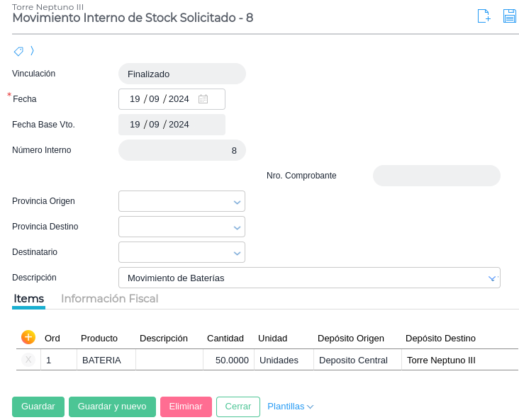Image resolution: width=519 pixels, height=420 pixels.
Task: Switch to the Información Fiscal tab
Action: pyautogui.click(x=109, y=299)
